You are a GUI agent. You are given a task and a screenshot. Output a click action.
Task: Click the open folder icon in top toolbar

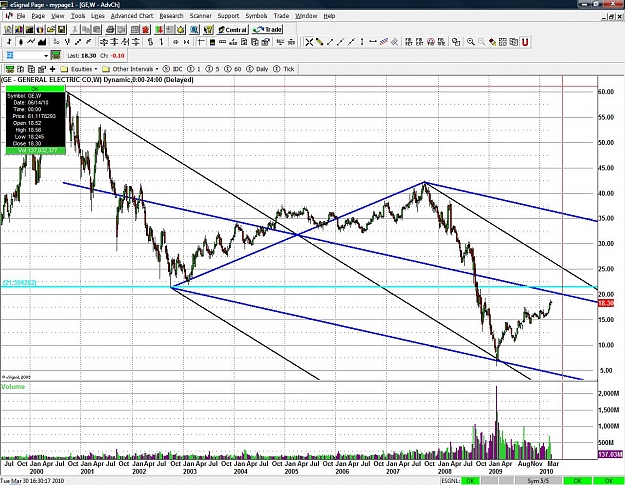[51, 30]
